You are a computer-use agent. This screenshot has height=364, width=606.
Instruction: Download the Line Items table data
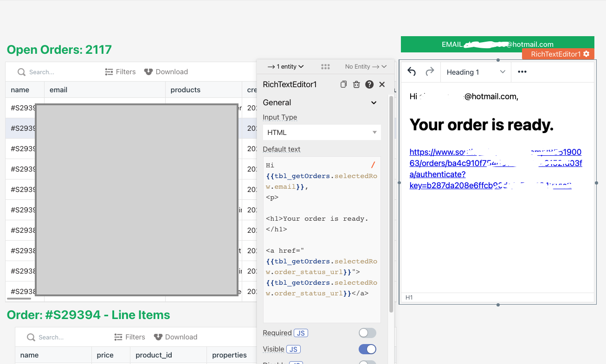point(175,337)
